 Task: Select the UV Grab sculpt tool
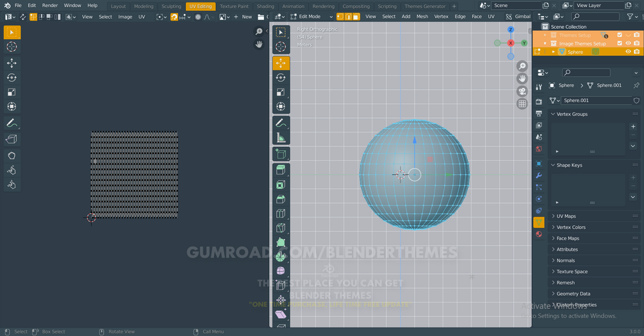tap(12, 156)
